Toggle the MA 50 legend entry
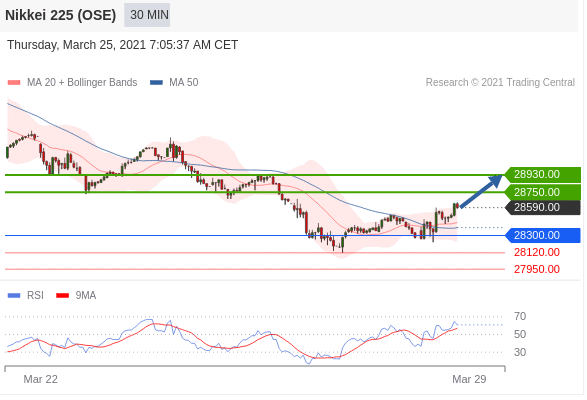The width and height of the screenshot is (587, 400). tap(174, 82)
